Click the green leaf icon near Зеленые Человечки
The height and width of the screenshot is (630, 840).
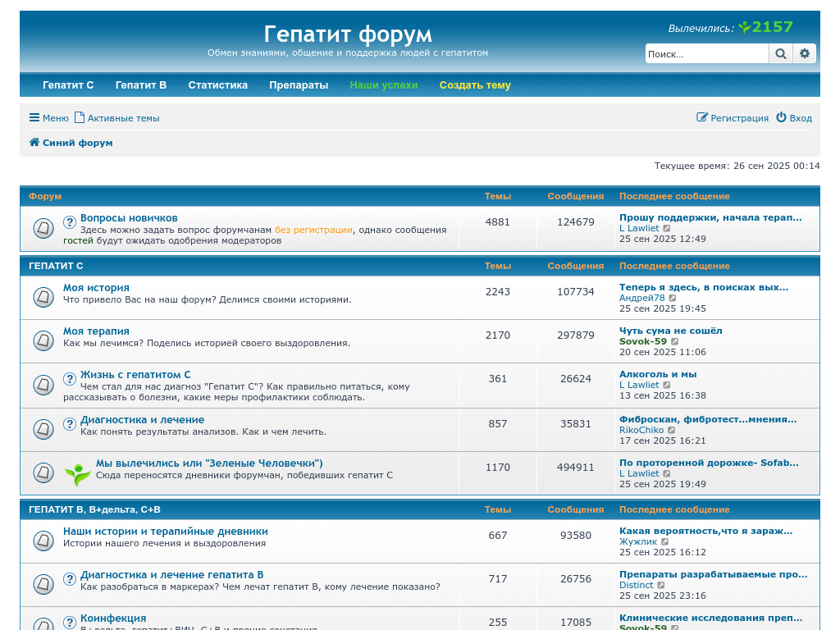point(78,473)
